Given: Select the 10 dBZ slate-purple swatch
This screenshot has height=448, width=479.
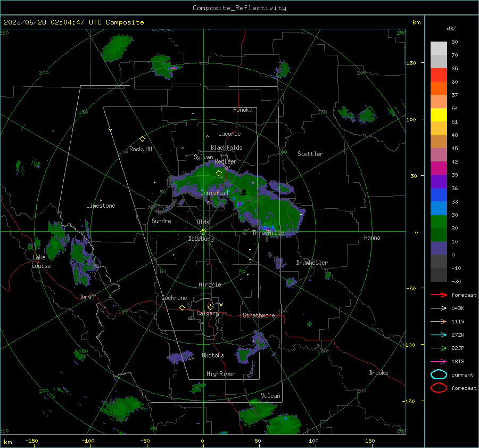Looking at the screenshot, I should (x=439, y=248).
